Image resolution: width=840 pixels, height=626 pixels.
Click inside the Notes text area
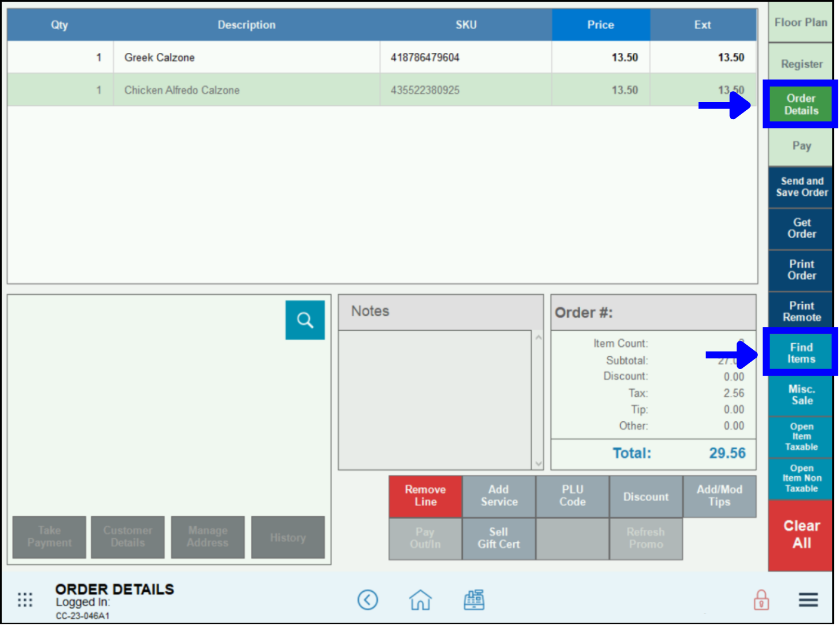[435, 400]
